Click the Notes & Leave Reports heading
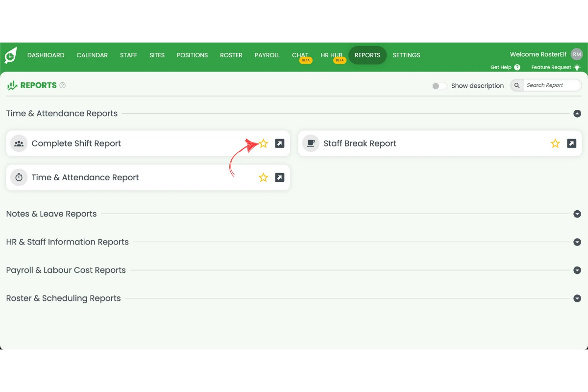Screen dimensions: 588x392 pos(51,214)
